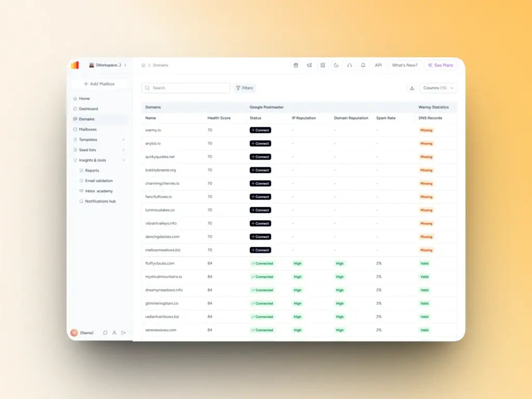The width and height of the screenshot is (532, 399).
Task: Toggle dark mode with the moon icon
Action: pyautogui.click(x=336, y=65)
